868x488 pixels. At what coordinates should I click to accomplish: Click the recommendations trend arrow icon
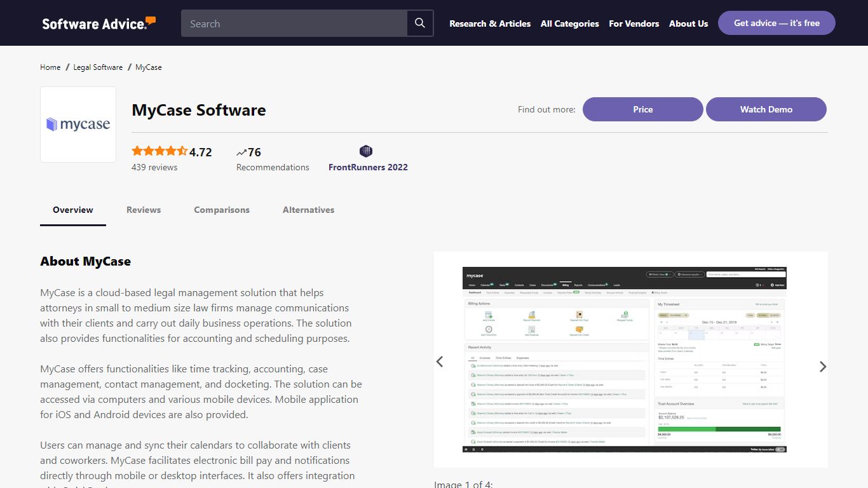click(x=241, y=152)
